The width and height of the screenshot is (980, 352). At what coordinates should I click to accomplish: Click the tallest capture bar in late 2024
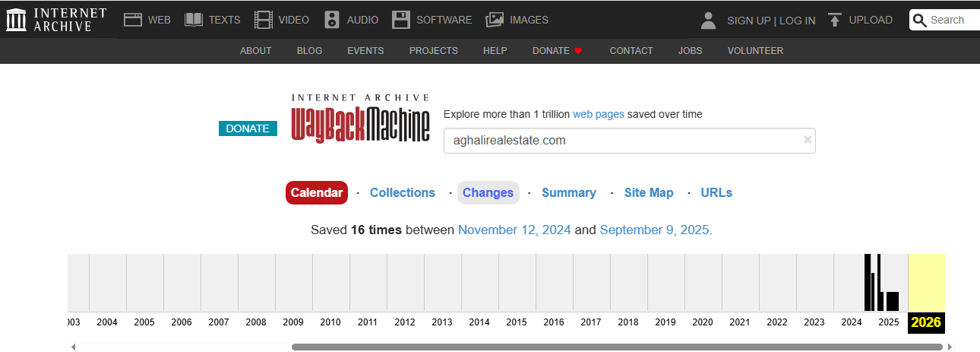coord(868,283)
